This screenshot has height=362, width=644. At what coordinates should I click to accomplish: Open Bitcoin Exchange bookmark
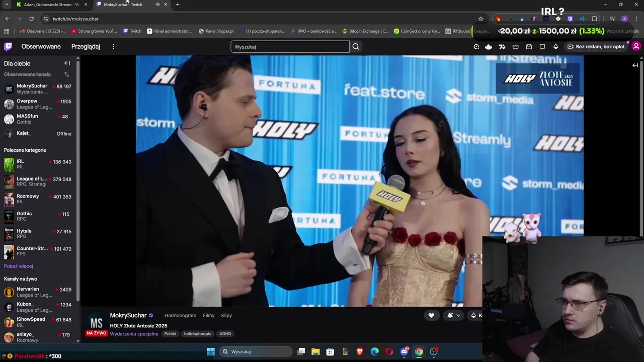point(365,31)
